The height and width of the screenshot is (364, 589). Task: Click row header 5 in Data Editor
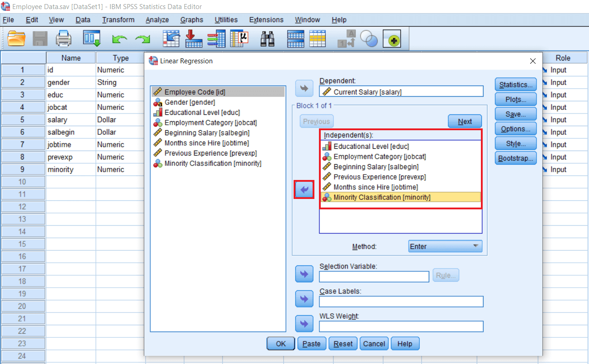[23, 120]
